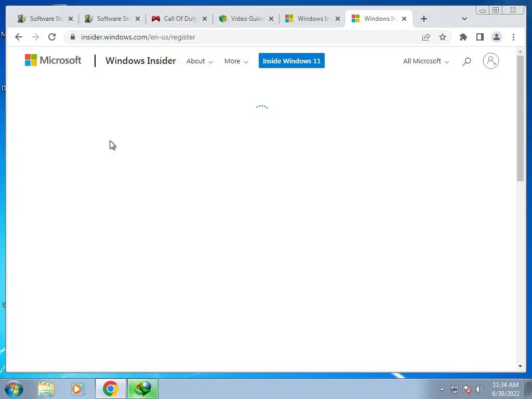Open the Extensions puzzle icon

coord(463,37)
